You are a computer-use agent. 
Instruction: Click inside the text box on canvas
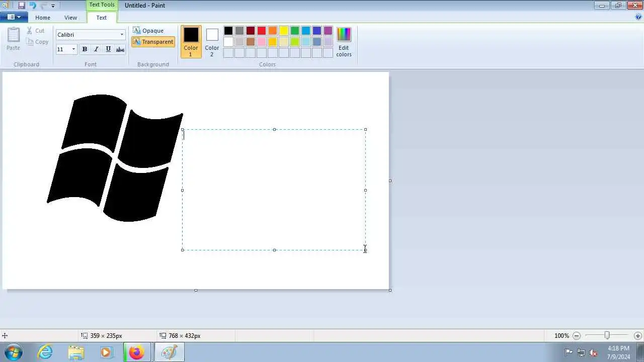pyautogui.click(x=274, y=190)
